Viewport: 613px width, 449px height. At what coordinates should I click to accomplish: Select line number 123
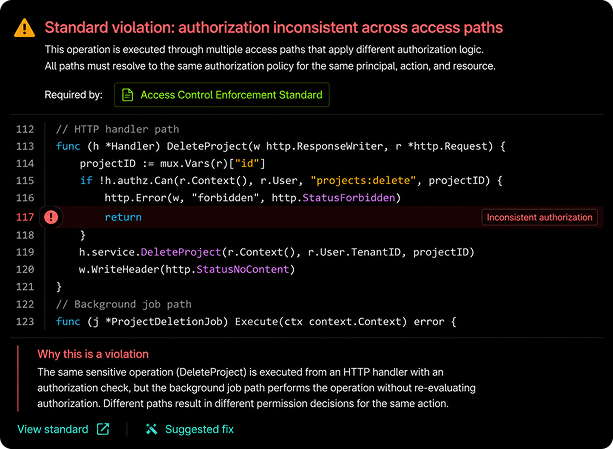pos(25,322)
